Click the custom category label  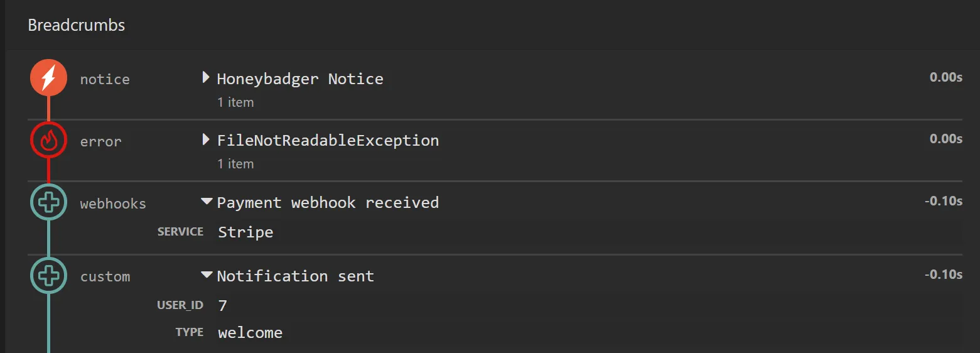coord(105,276)
